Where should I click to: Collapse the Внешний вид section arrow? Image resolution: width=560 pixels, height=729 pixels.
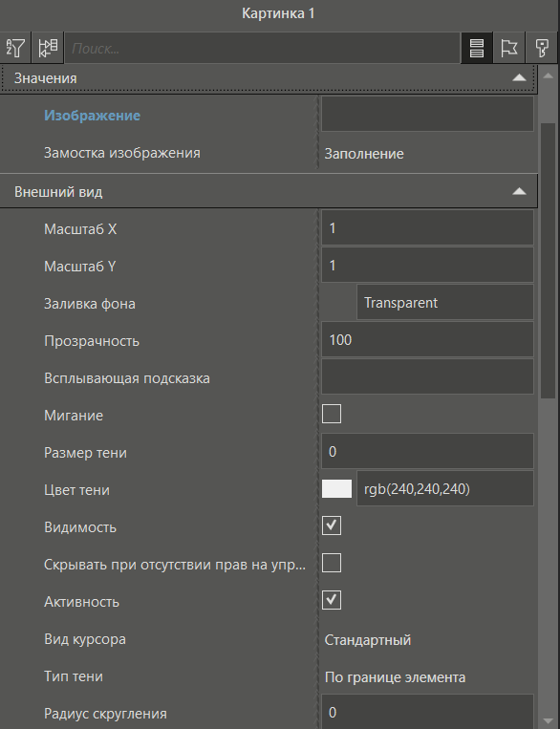[x=519, y=191]
